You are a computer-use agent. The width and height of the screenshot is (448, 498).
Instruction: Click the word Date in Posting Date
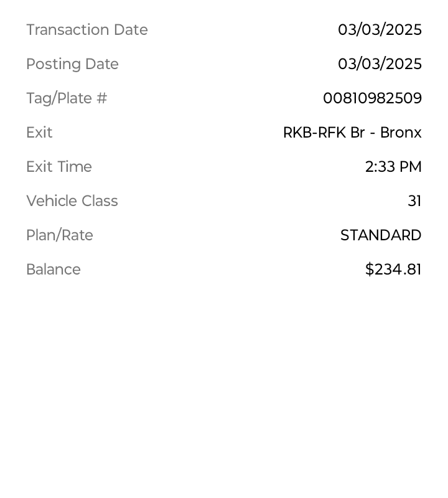[x=102, y=64]
